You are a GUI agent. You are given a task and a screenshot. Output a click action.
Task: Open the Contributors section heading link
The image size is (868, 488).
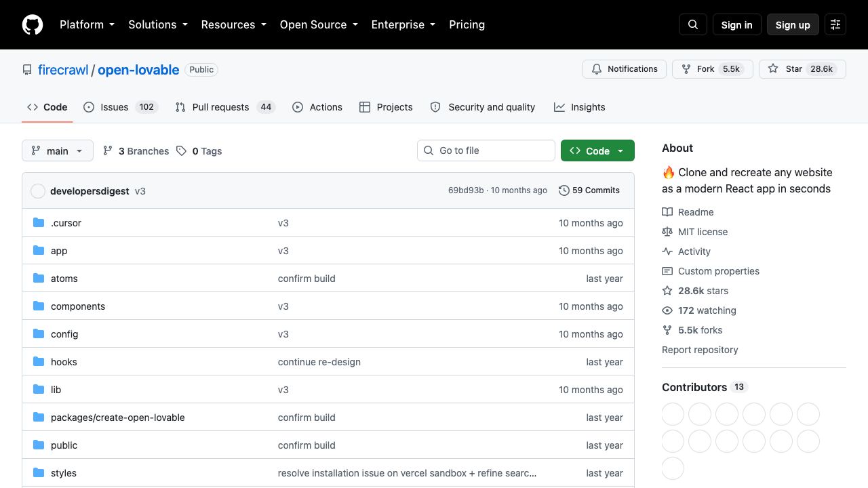coord(704,387)
